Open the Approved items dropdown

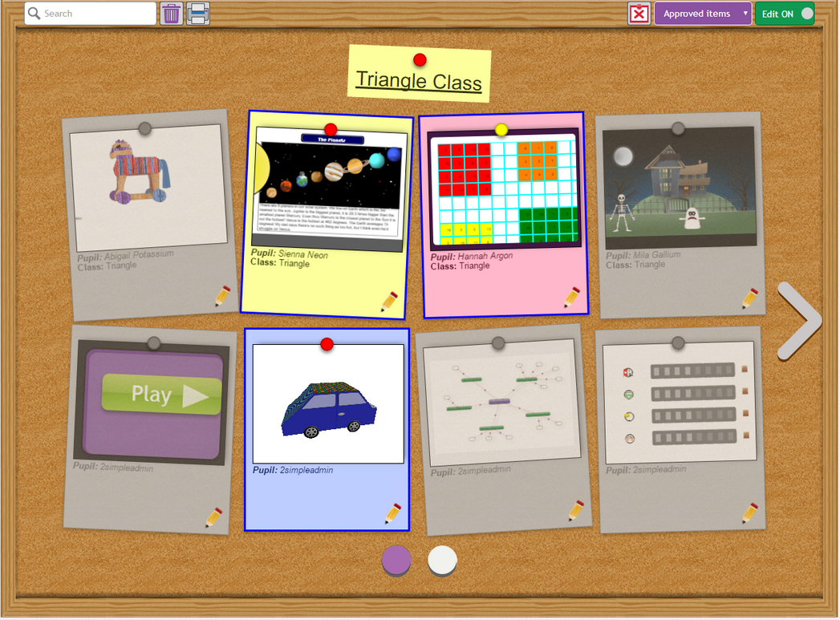tap(703, 14)
